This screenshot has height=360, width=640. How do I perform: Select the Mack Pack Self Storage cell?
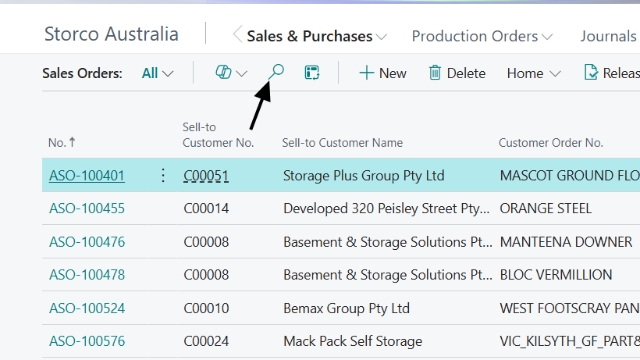353,341
